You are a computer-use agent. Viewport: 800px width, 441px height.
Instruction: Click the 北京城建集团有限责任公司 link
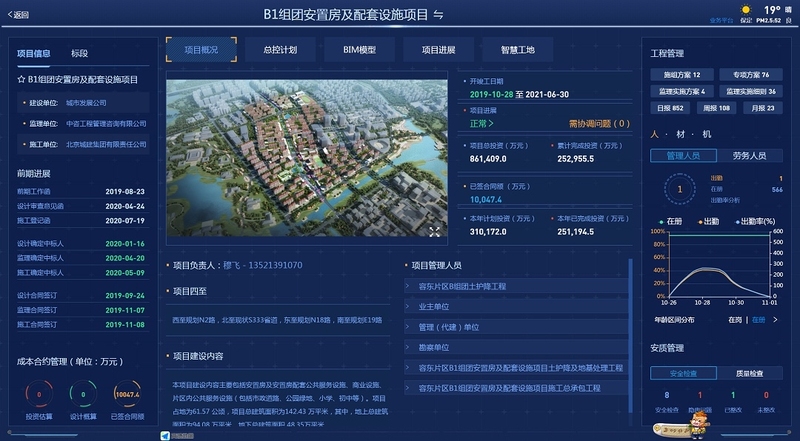(x=106, y=144)
